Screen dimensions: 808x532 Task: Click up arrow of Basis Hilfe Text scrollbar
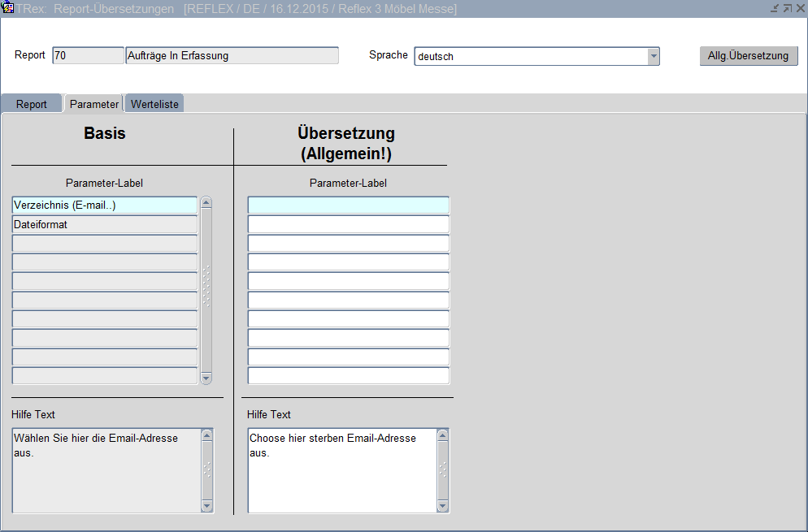pos(206,436)
